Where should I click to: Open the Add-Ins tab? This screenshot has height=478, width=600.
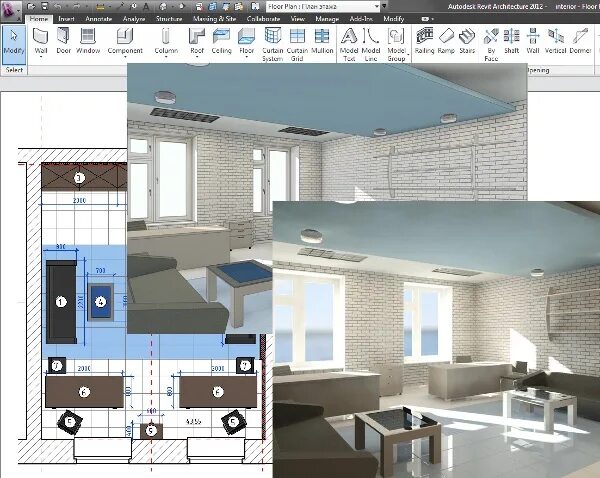pyautogui.click(x=361, y=19)
